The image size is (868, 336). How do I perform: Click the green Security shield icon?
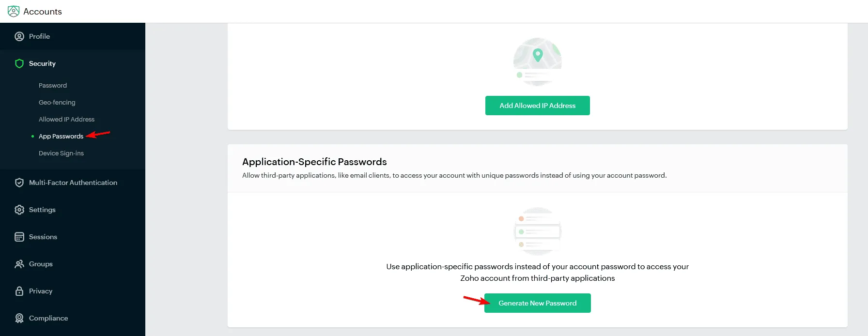pos(19,63)
